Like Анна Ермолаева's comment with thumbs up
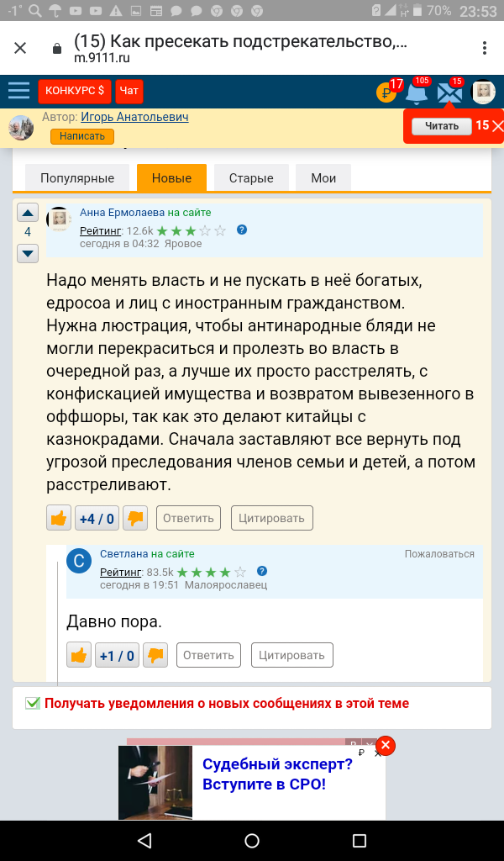 pos(59,518)
